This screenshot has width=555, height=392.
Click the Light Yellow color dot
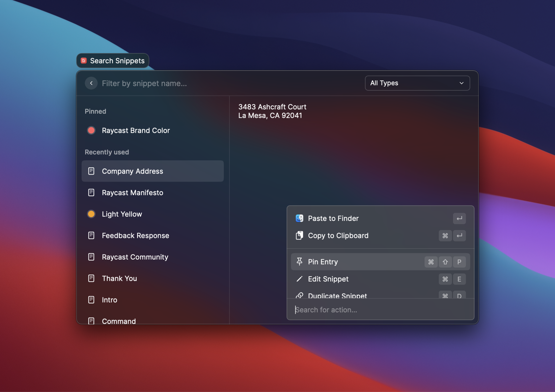point(91,214)
